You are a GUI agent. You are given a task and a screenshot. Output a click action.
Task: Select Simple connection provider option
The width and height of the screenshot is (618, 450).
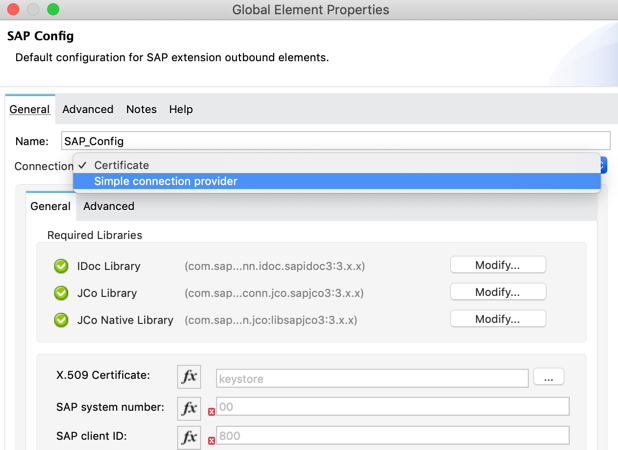pyautogui.click(x=337, y=181)
